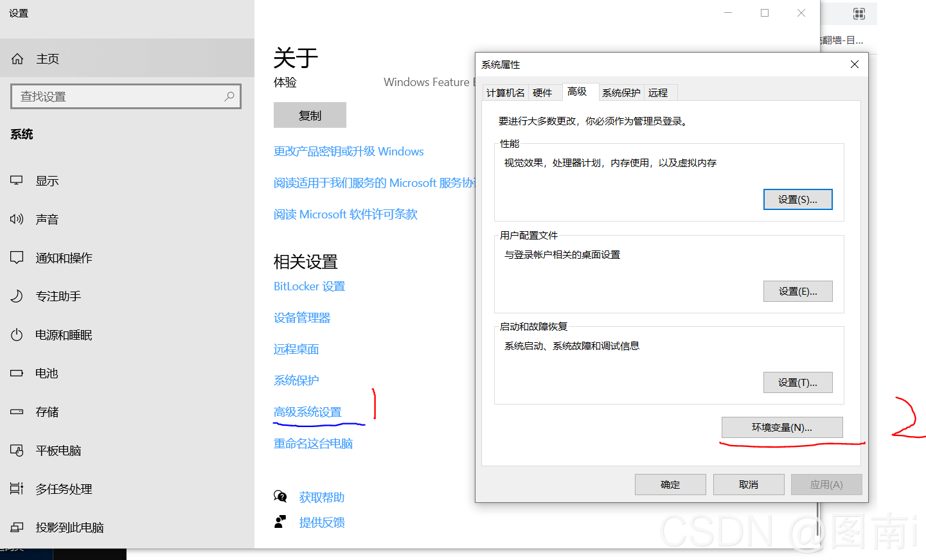Click the 关于 page heading
This screenshot has height=560, width=926.
pos(296,58)
